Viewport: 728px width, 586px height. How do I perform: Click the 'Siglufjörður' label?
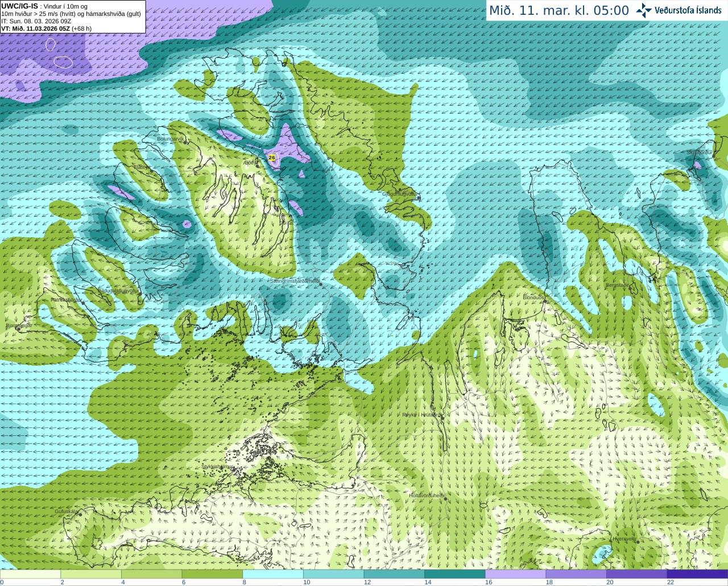pos(700,152)
